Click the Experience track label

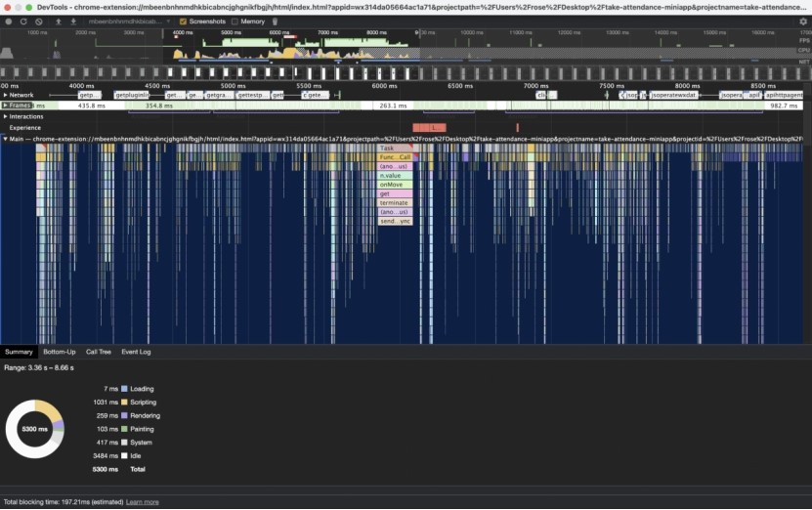pyautogui.click(x=24, y=128)
